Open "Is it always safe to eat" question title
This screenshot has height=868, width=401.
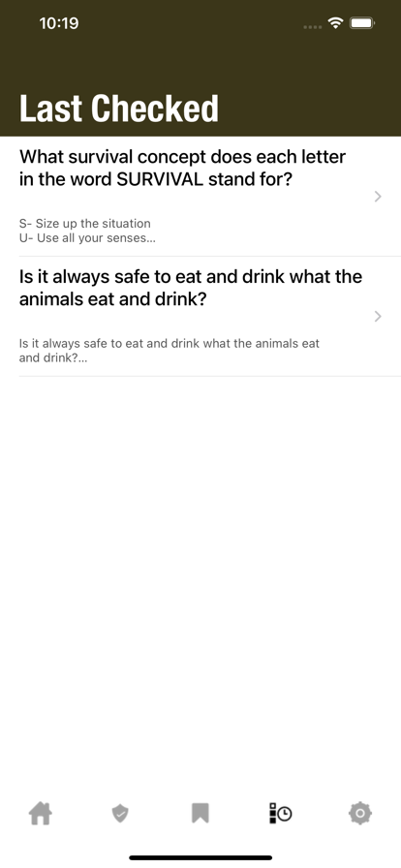point(191,276)
